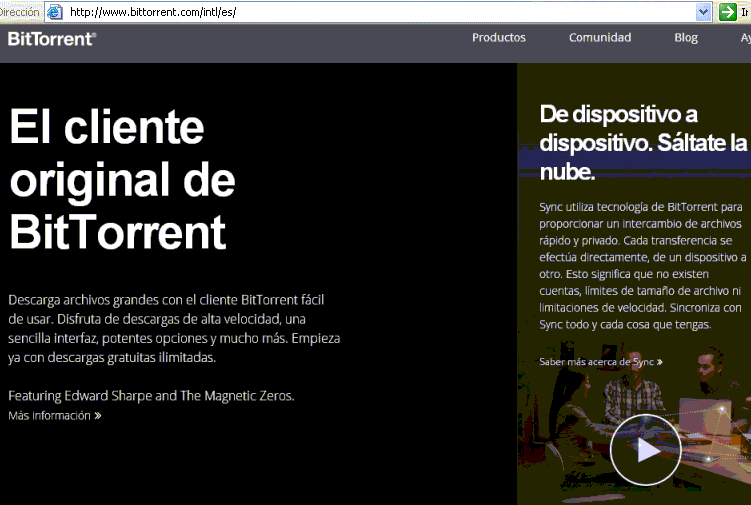Click the Dirección label
This screenshot has height=505, width=751.
pos(19,12)
